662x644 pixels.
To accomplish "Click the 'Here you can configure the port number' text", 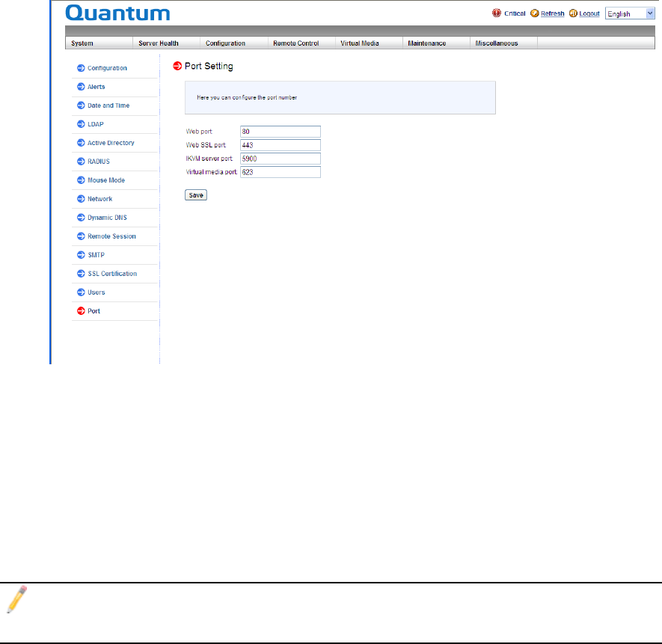I will pyautogui.click(x=247, y=97).
